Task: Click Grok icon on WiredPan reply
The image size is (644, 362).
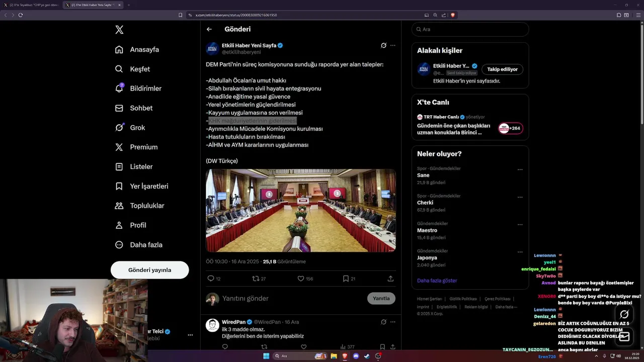Action: coord(383,322)
